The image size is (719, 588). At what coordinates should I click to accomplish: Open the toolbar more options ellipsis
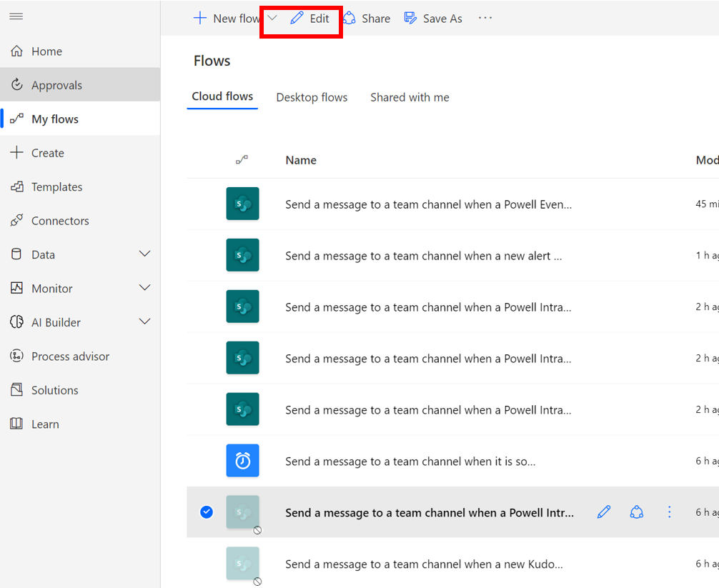pos(485,18)
